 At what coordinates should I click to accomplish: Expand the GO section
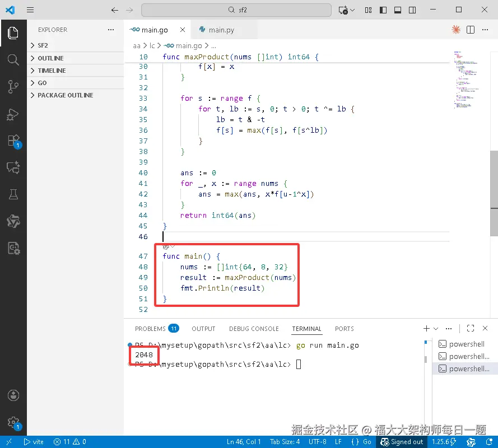[x=75, y=83]
